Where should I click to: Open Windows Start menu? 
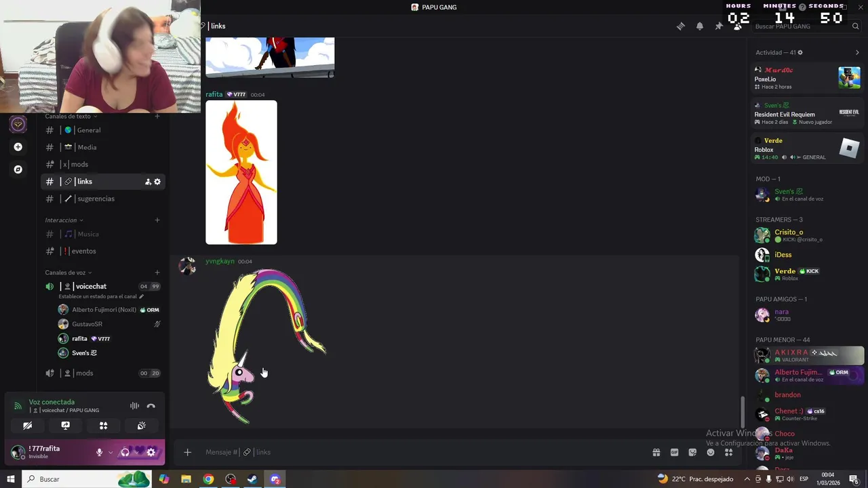click(x=11, y=479)
